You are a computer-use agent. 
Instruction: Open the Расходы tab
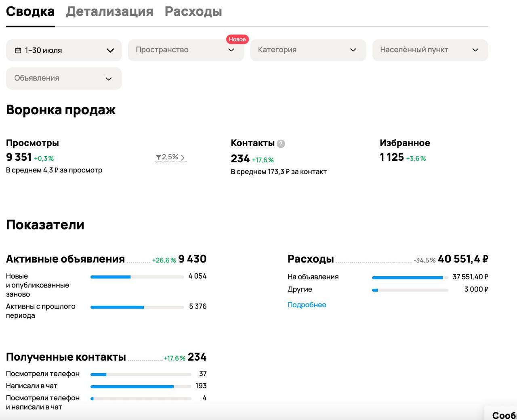click(x=193, y=12)
